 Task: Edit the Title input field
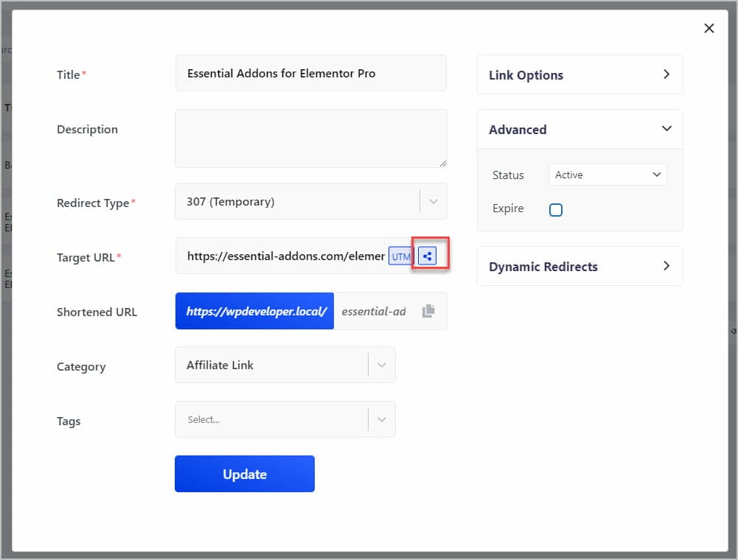point(311,73)
